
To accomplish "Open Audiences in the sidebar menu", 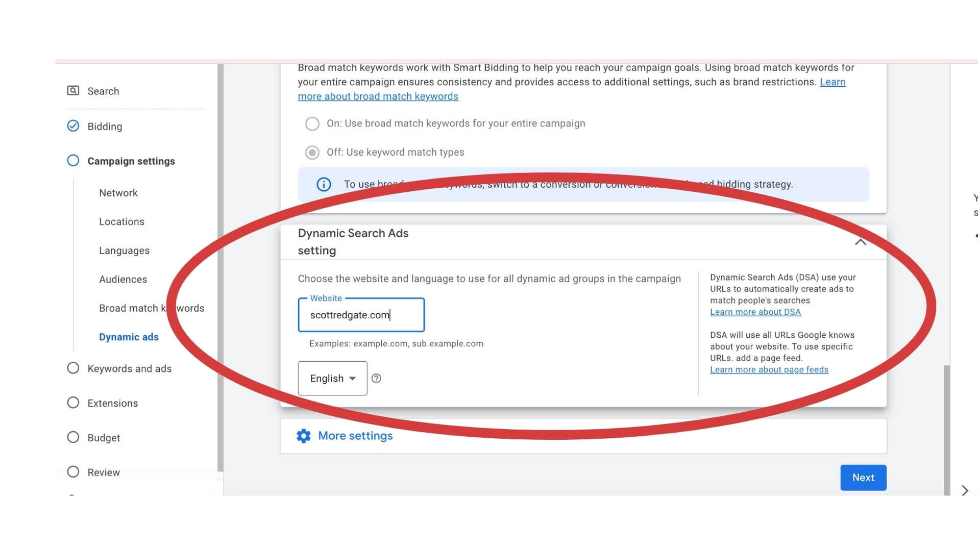I will [x=123, y=280].
